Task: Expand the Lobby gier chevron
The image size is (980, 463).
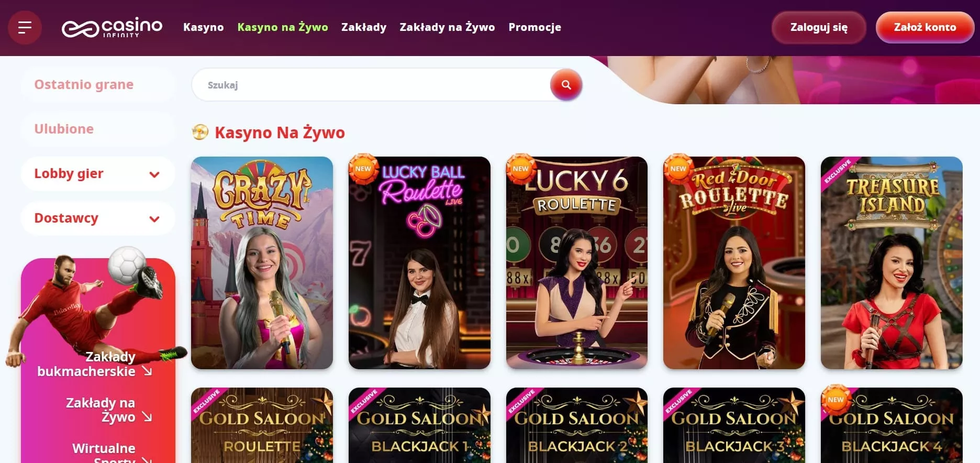Action: 154,174
